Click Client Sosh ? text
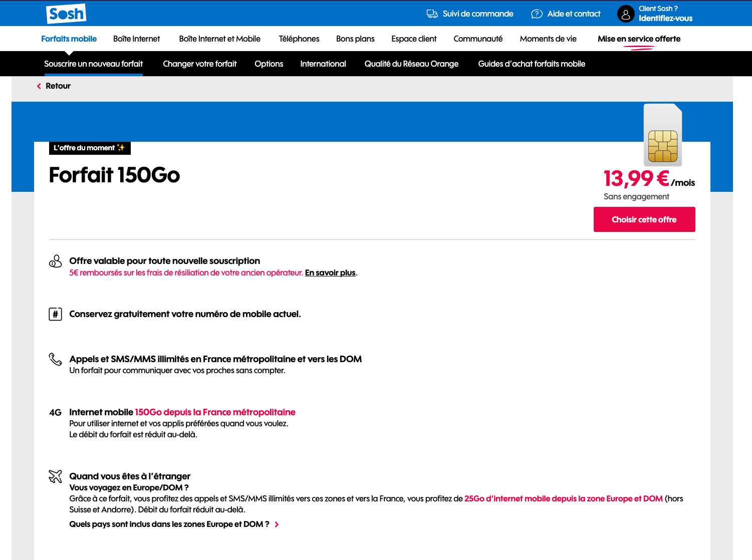Image resolution: width=752 pixels, height=560 pixels. point(658,9)
